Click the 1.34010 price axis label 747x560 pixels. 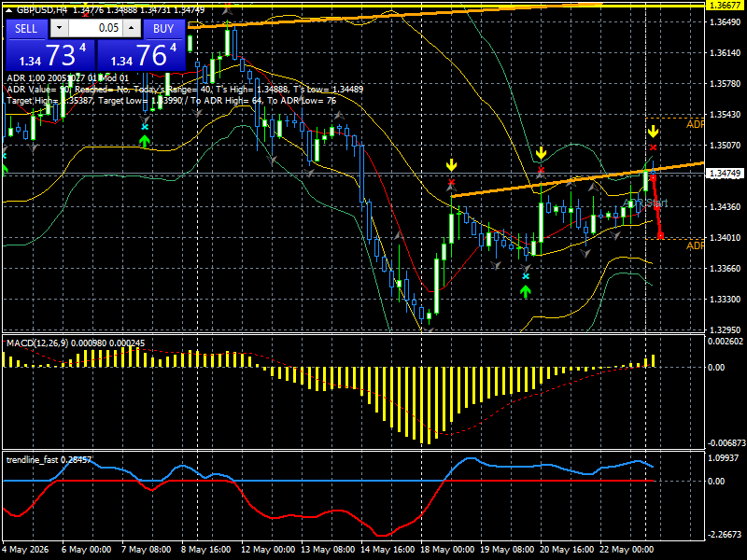point(725,238)
